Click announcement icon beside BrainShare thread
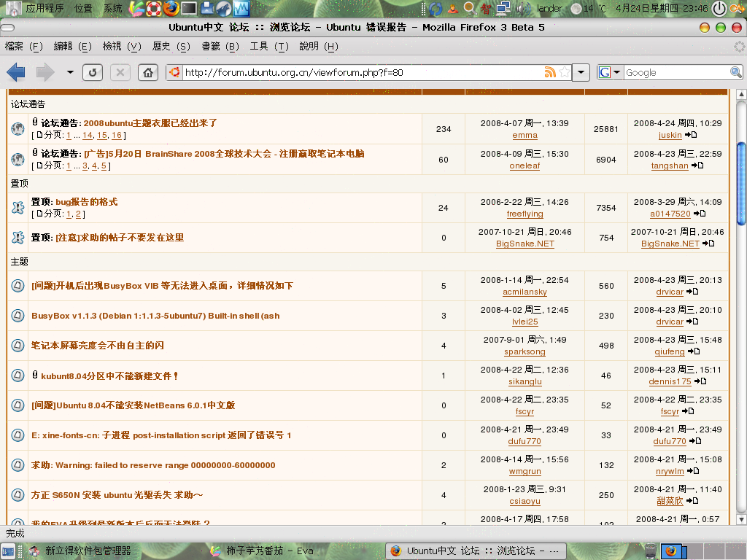This screenshot has width=747, height=560. pos(18,159)
